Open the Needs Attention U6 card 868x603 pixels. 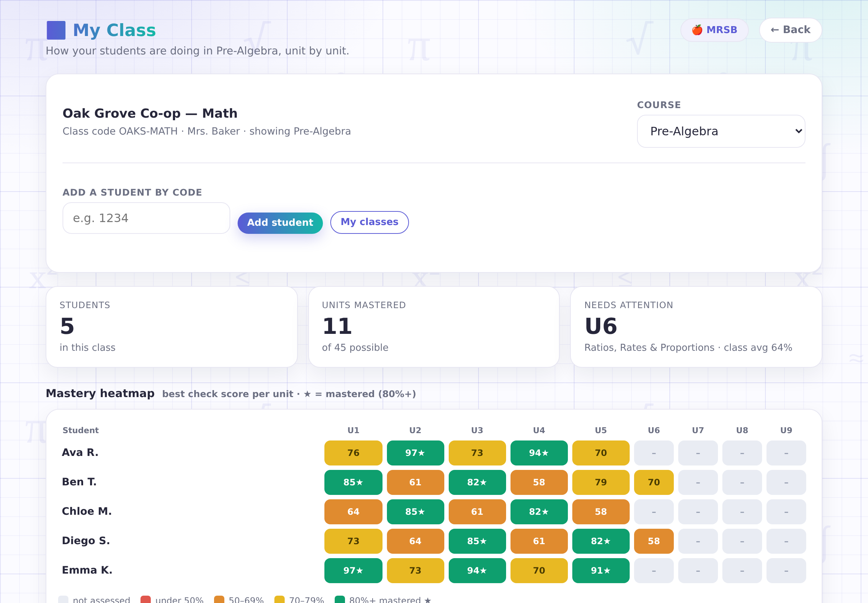point(696,327)
